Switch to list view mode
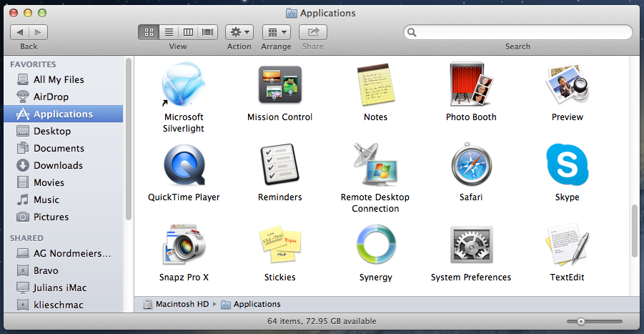 169,32
